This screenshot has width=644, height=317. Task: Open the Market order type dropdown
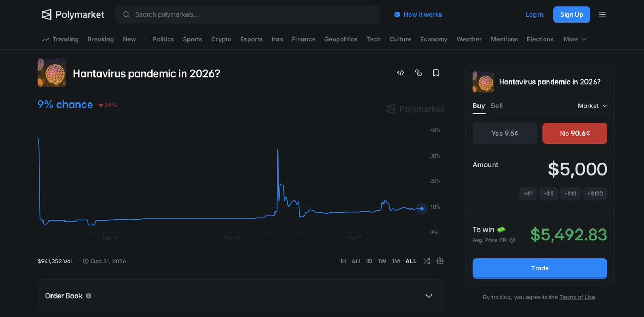pos(592,106)
